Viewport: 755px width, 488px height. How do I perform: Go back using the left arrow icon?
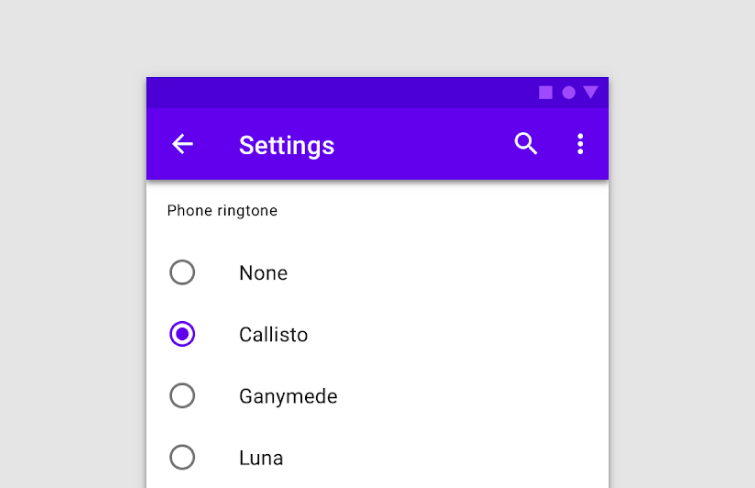[182, 144]
